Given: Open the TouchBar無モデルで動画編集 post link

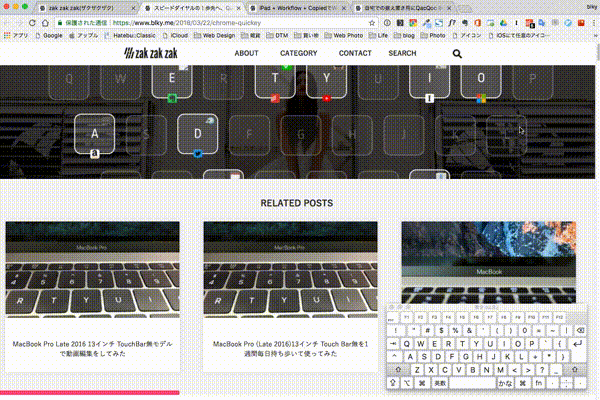Looking at the screenshot, I should tap(92, 349).
